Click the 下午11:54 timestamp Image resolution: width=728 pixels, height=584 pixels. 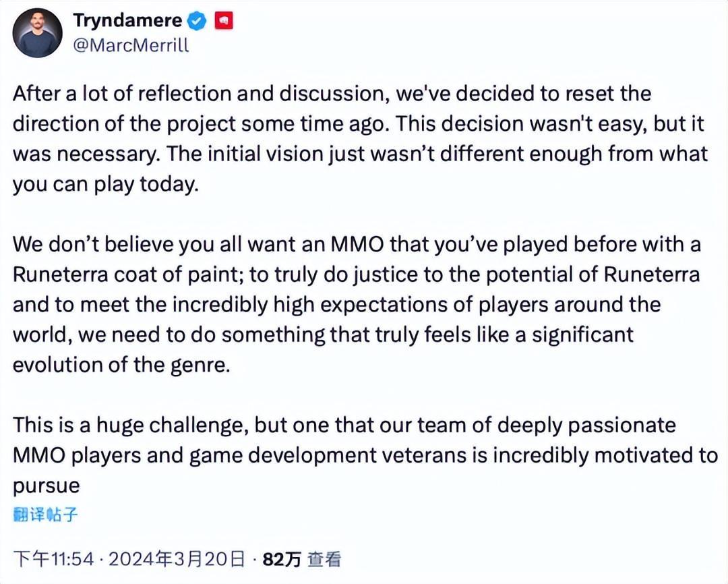55,559
